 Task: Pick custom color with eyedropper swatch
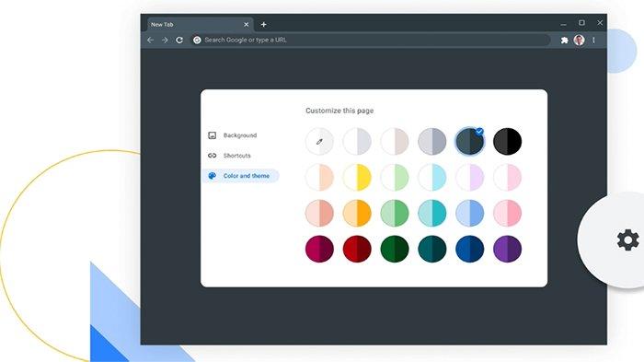click(x=319, y=142)
